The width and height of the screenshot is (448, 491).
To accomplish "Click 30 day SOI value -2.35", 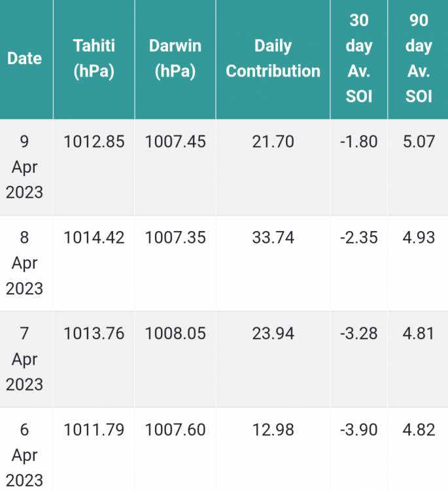I will 358,238.
